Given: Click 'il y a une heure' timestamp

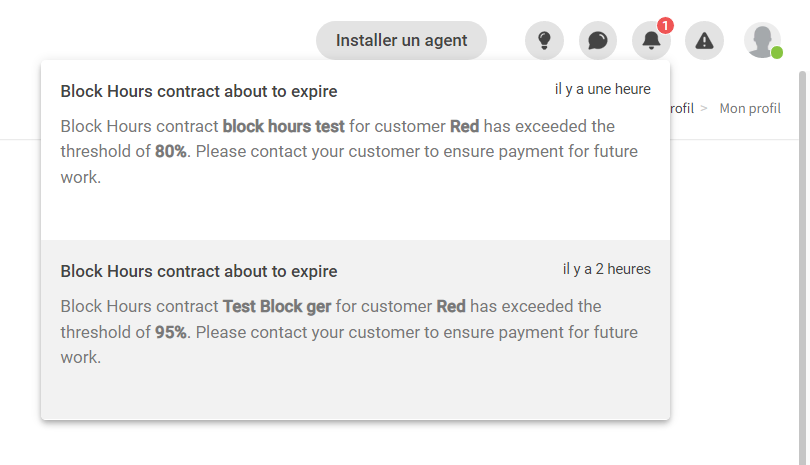Looking at the screenshot, I should pyautogui.click(x=603, y=89).
